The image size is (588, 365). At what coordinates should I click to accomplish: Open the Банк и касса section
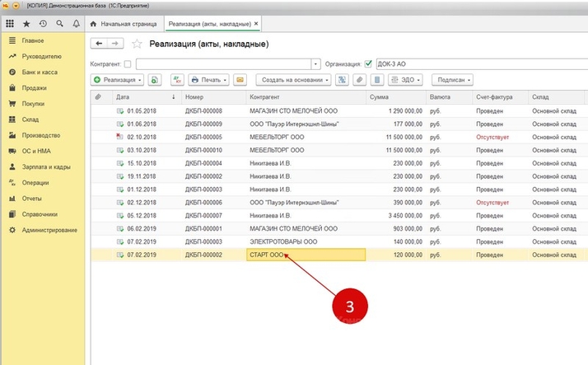[x=39, y=73]
